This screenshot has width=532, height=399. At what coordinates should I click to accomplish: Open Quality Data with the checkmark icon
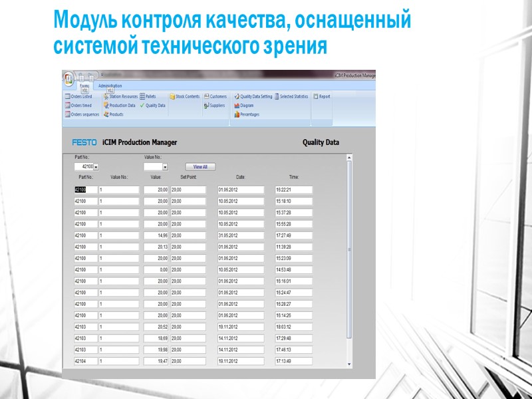click(153, 106)
